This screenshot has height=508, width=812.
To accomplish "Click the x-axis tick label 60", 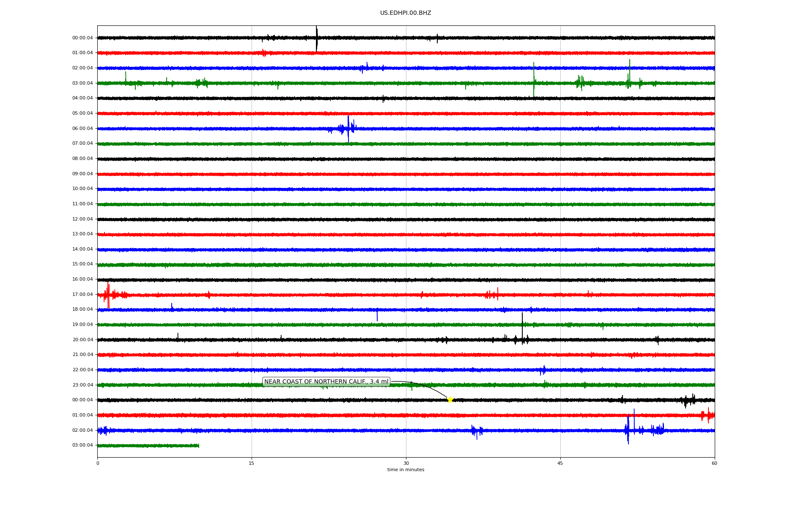I will click(714, 464).
